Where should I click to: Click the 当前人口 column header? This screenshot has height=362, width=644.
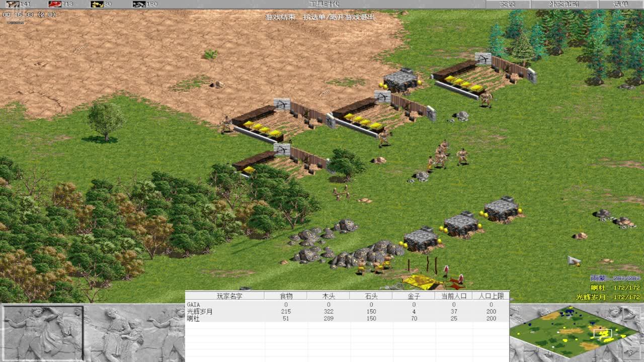(453, 296)
